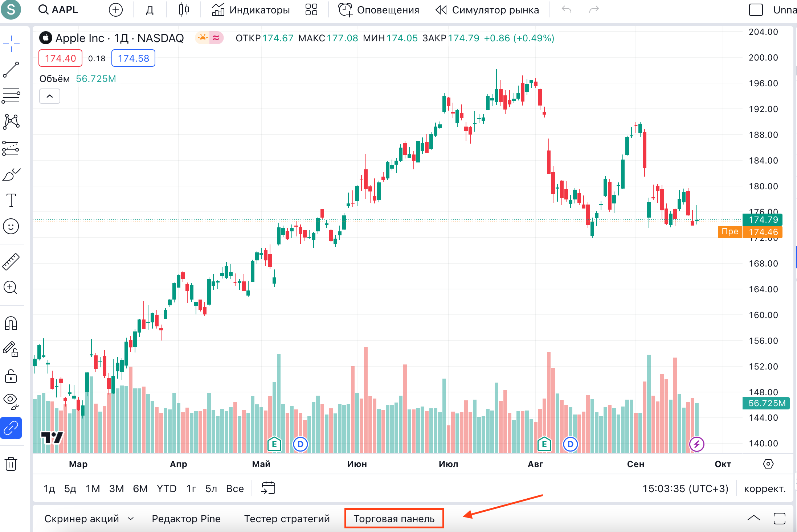Select the 1г time range

coord(191,488)
